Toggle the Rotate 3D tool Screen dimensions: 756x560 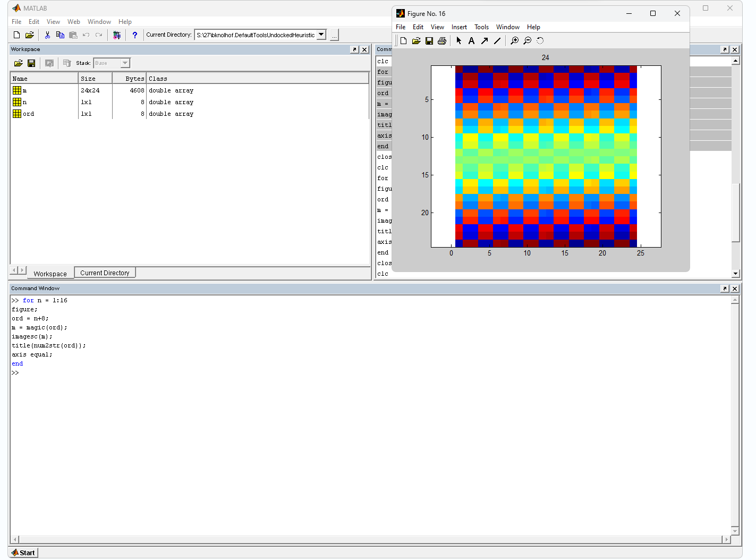540,41
